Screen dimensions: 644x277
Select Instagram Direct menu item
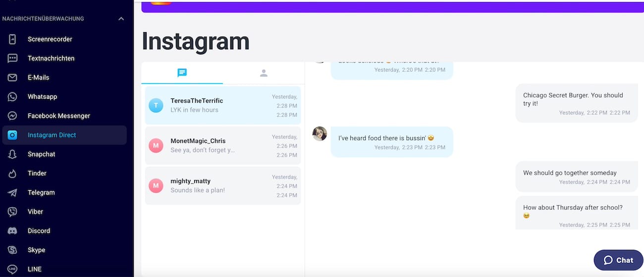pyautogui.click(x=64, y=135)
